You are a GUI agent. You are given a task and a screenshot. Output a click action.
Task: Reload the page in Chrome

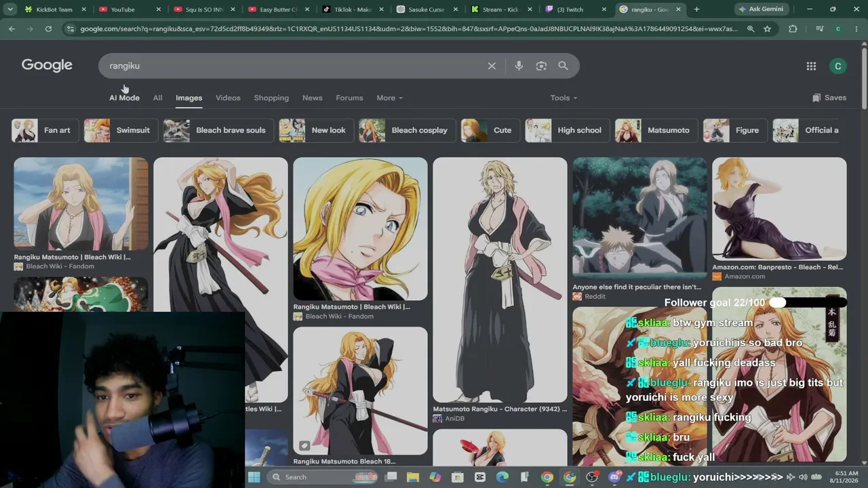(x=48, y=29)
